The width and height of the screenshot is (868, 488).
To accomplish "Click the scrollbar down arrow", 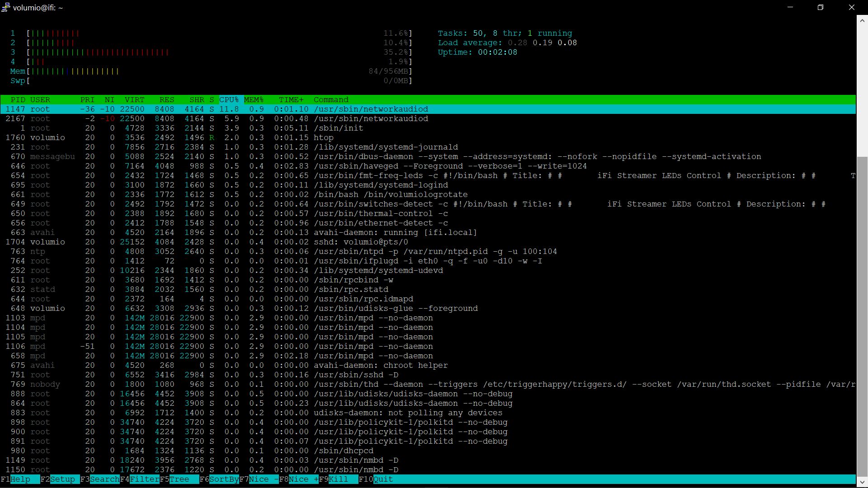I will point(862,481).
